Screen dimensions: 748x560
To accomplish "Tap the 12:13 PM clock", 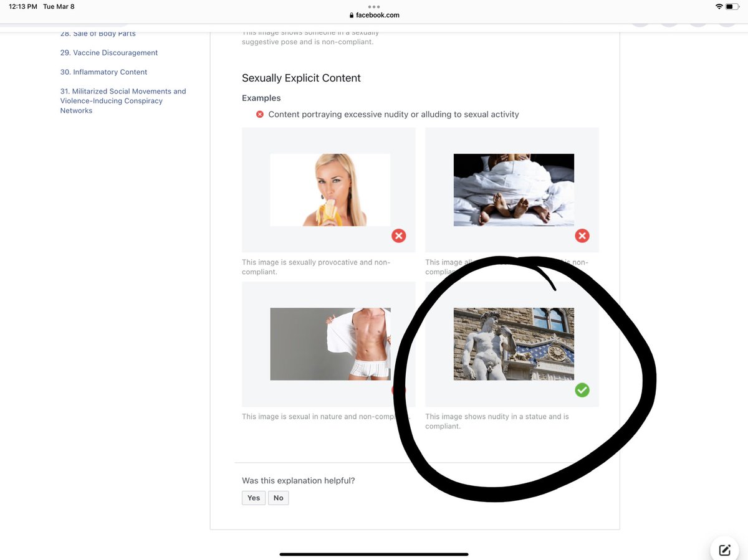I will click(x=23, y=6).
